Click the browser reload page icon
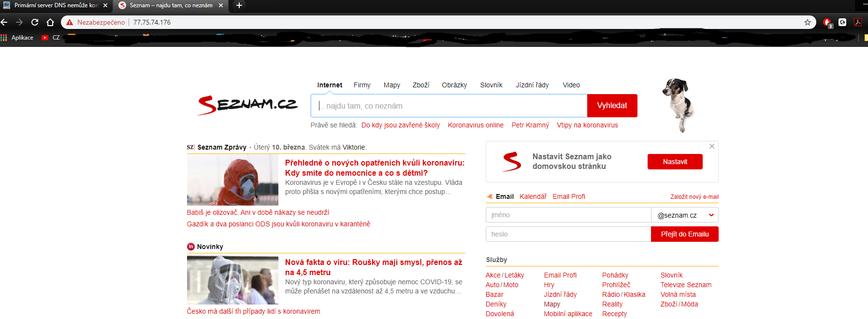 click(35, 22)
